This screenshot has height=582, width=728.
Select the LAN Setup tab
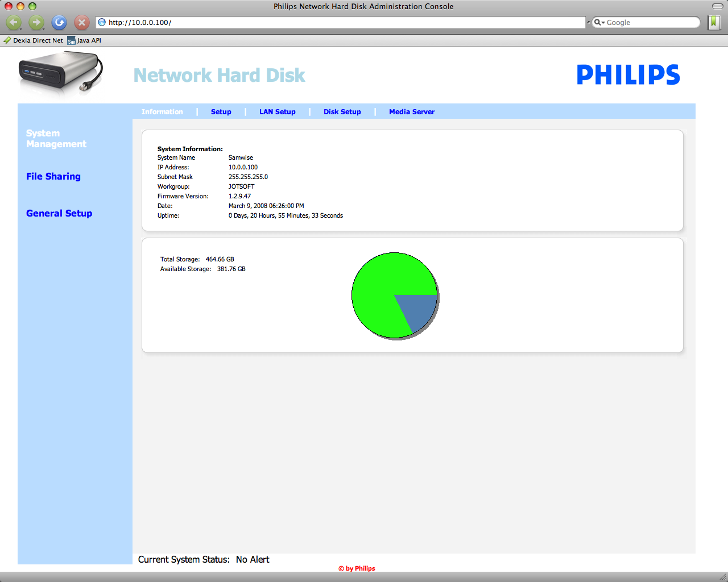coord(278,112)
